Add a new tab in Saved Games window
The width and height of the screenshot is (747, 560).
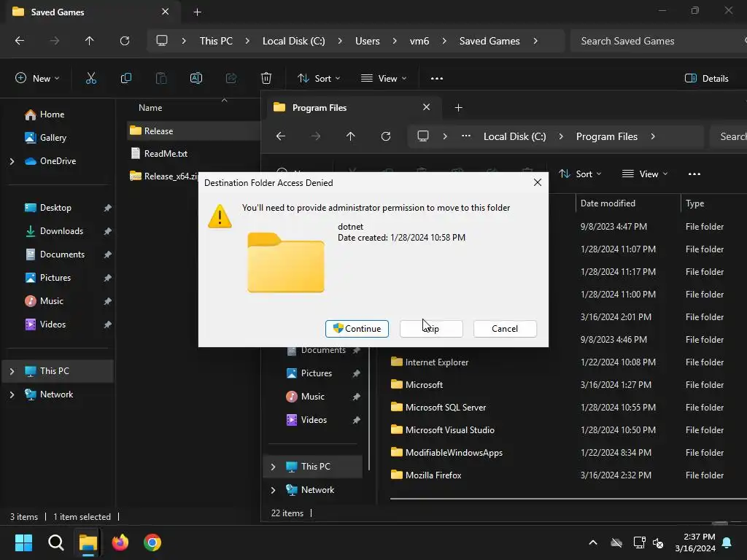coord(197,12)
